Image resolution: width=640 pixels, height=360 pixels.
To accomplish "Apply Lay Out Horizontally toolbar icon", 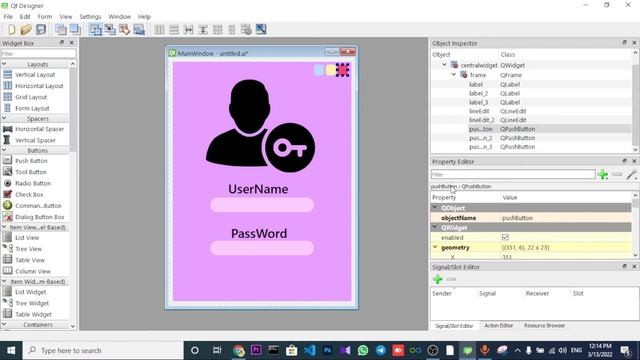I will [x=159, y=29].
